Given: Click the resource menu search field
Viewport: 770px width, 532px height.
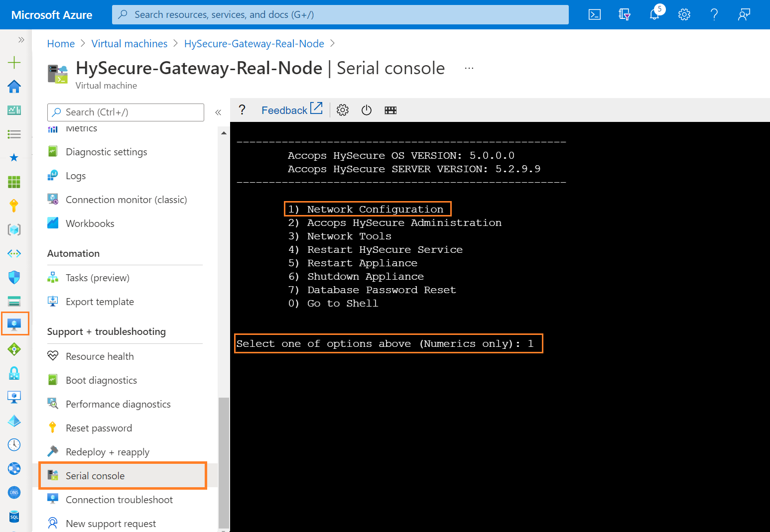Looking at the screenshot, I should pos(126,112).
